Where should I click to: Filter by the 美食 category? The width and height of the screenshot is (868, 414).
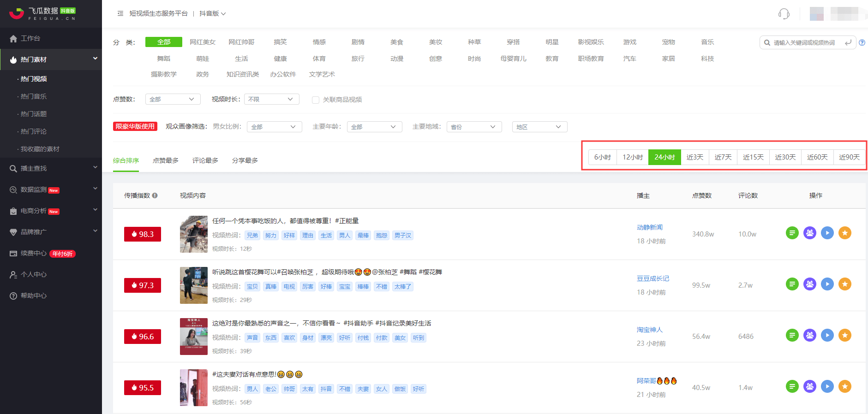(397, 42)
